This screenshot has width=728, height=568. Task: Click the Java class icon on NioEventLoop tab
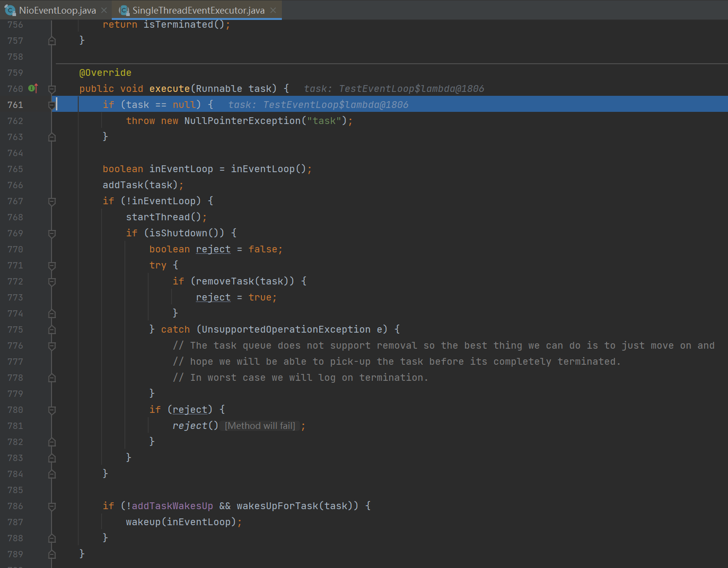pyautogui.click(x=10, y=10)
